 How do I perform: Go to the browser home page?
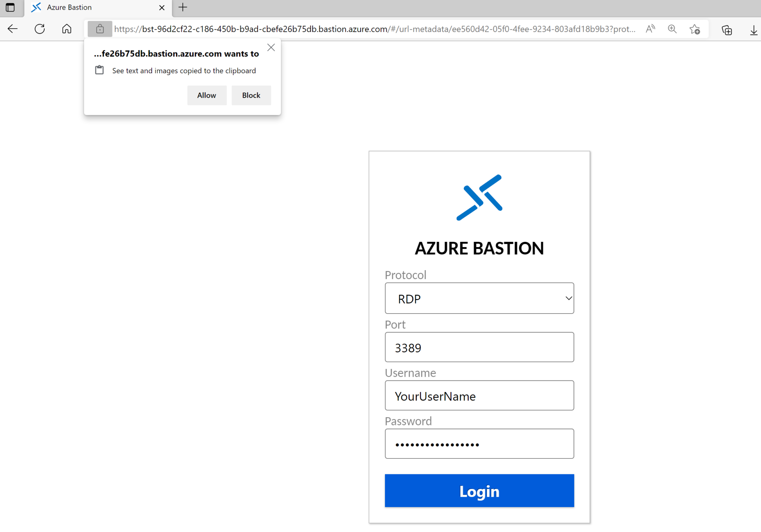tap(67, 29)
